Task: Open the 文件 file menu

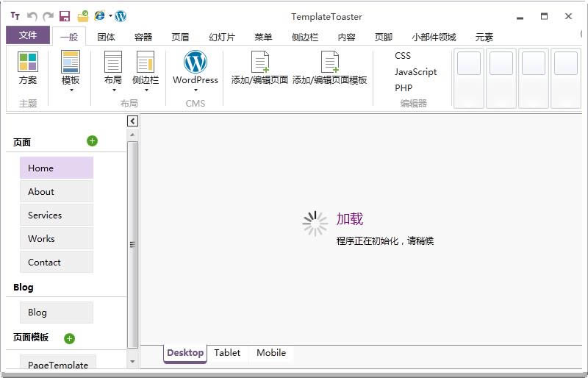Action: [28, 35]
